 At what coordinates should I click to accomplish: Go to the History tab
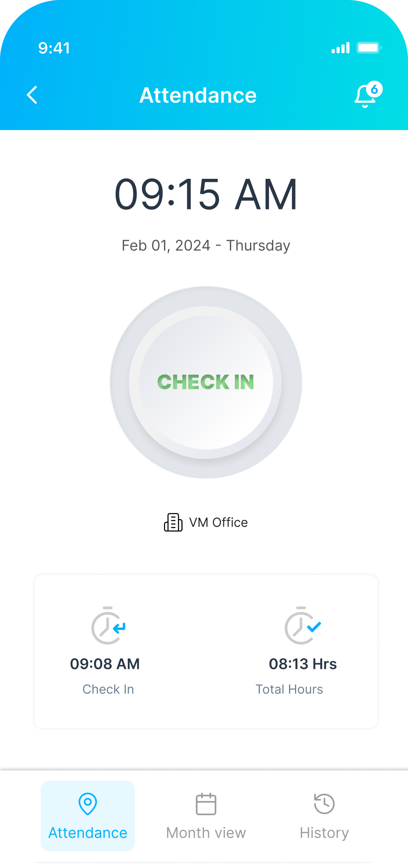coord(324,816)
